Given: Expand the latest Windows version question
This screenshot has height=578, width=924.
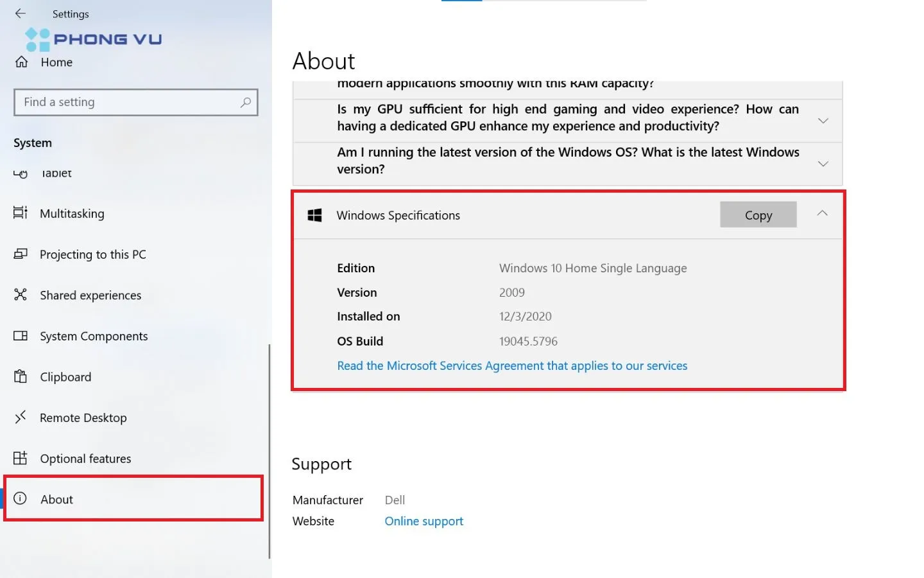Looking at the screenshot, I should pos(823,164).
